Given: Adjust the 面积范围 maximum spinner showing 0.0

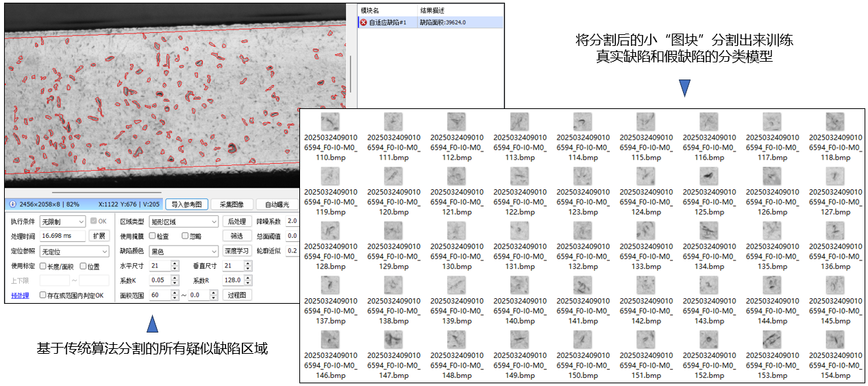Looking at the screenshot, I should 203,295.
